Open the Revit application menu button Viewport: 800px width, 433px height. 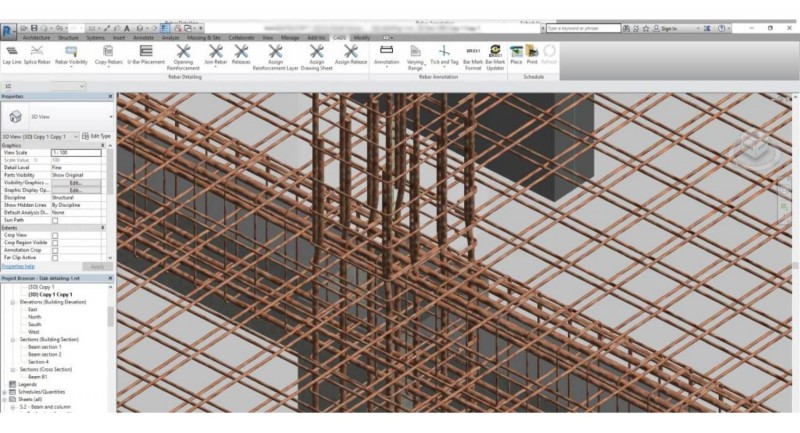[x=8, y=32]
